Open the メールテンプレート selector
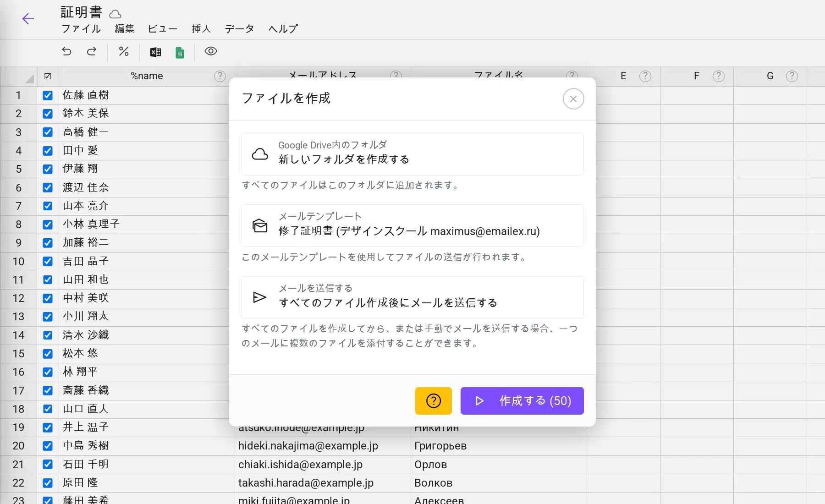 click(x=412, y=225)
